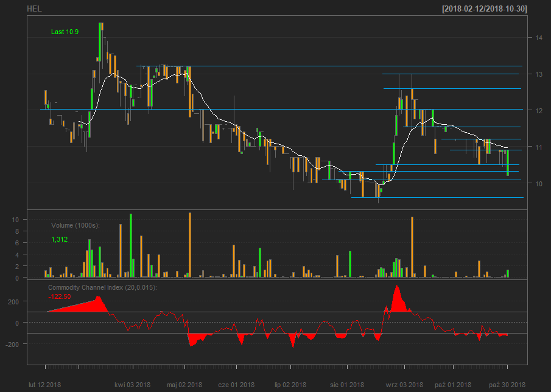The image size is (551, 392).
Task: Click the 'lut 12 2018' date label
Action: point(45,385)
